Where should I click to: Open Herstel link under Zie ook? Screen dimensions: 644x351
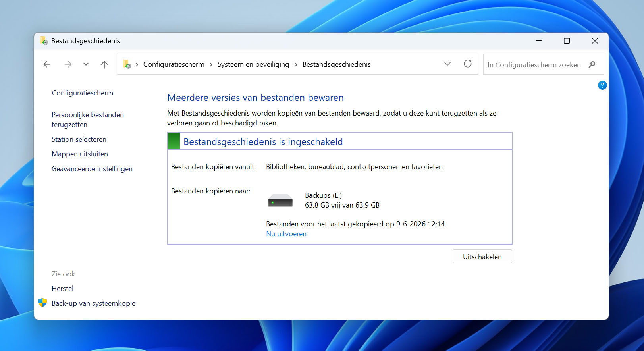pyautogui.click(x=62, y=289)
